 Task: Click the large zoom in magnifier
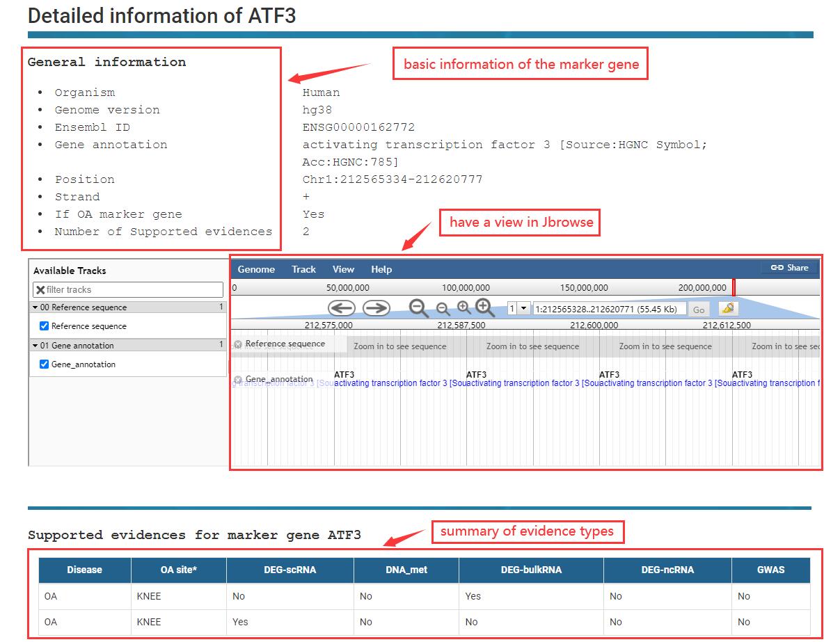[485, 308]
